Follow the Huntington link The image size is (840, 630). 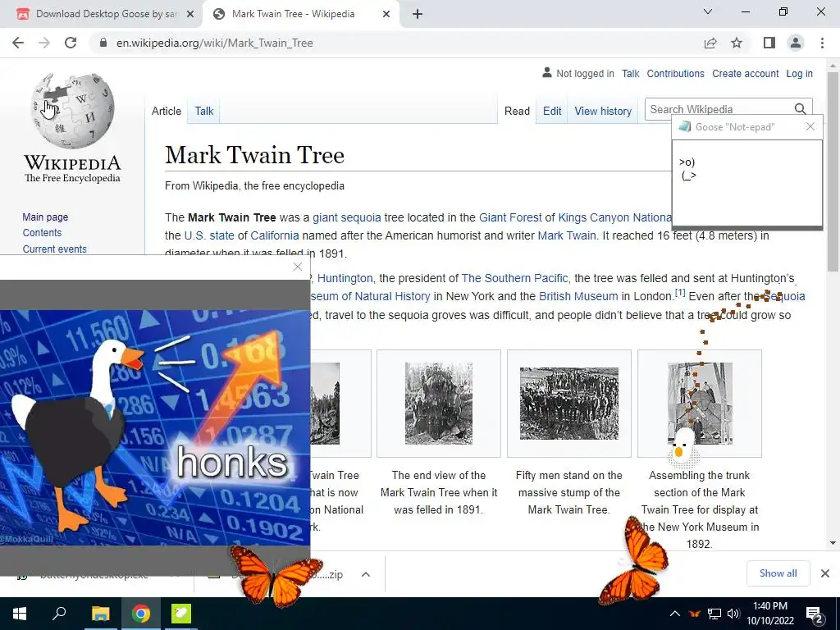tap(345, 278)
